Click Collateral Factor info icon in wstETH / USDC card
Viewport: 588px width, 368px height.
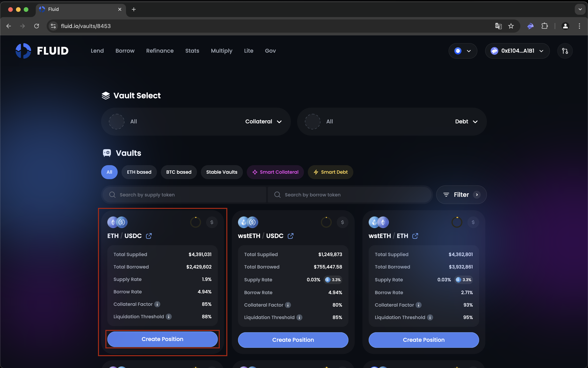click(x=288, y=305)
